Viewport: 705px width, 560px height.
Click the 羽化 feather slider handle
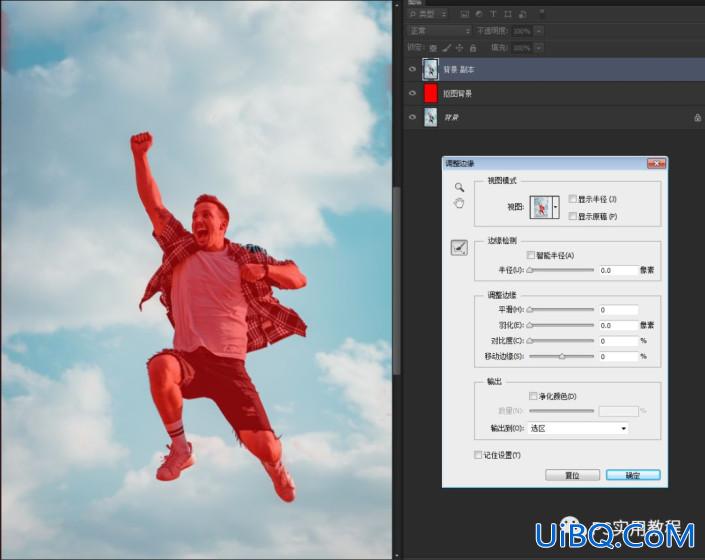click(530, 325)
